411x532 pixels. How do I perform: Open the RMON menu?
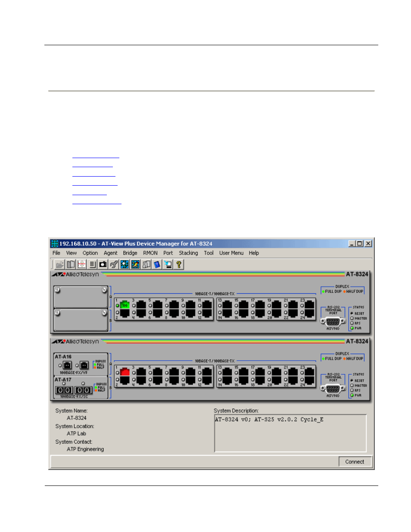tap(150, 253)
